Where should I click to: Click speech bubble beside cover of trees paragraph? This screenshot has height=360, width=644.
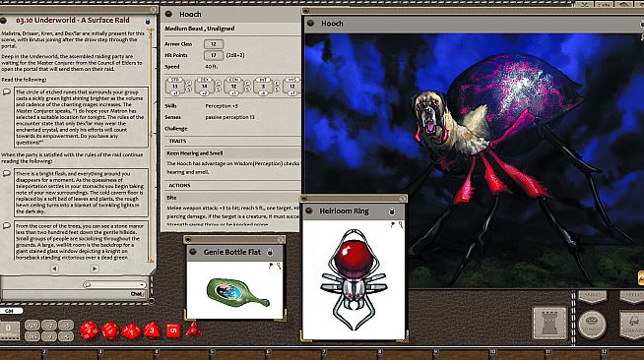[7, 225]
